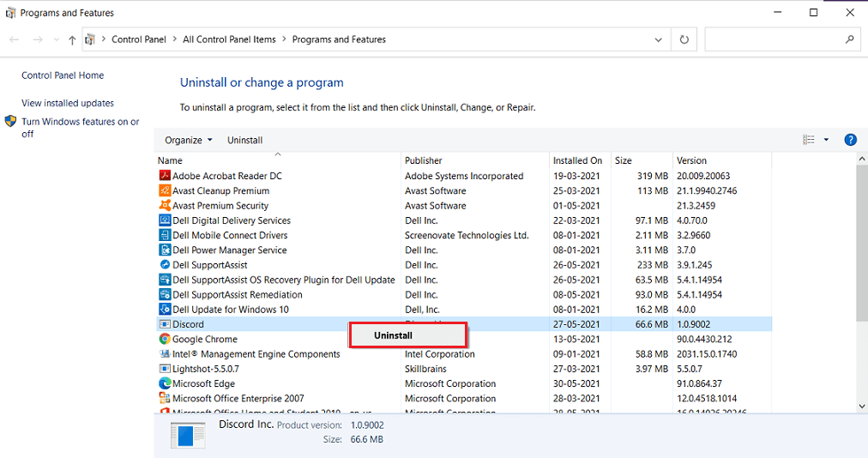Image resolution: width=868 pixels, height=458 pixels.
Task: Click the Intel Corporation publisher cell
Action: tap(439, 354)
